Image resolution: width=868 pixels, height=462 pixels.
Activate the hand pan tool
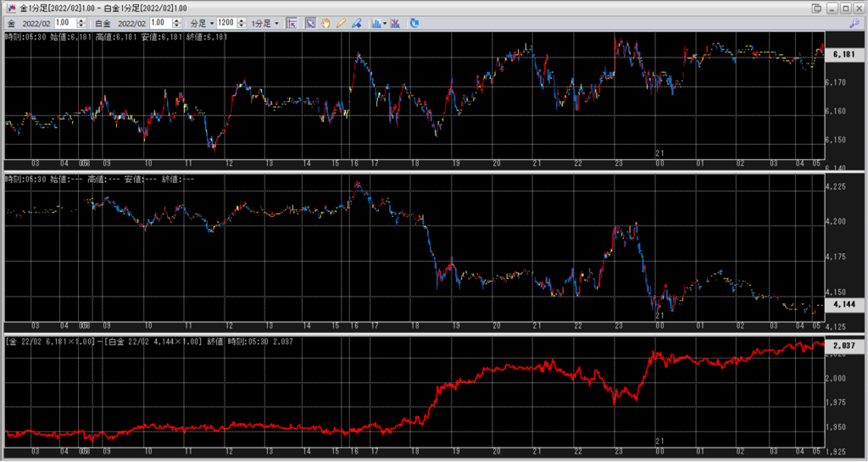pyautogui.click(x=326, y=23)
